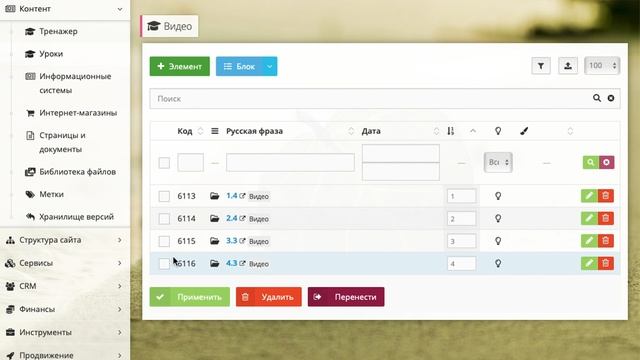Open Уроки in the sidebar
640x360 pixels.
[51, 54]
